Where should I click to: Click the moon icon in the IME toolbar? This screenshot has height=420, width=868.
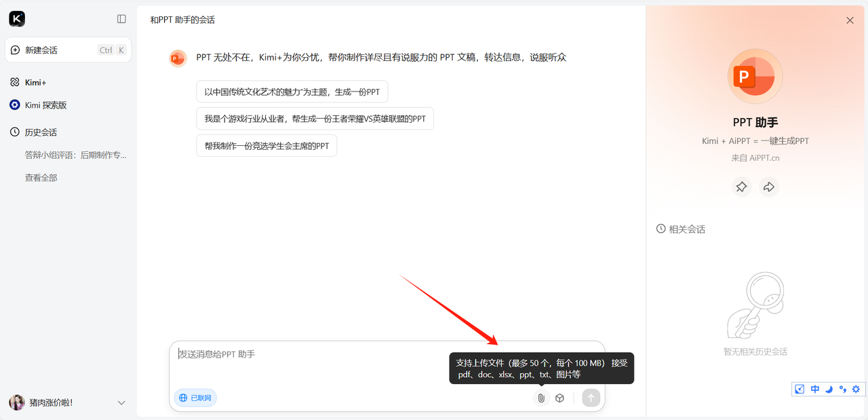(x=829, y=389)
